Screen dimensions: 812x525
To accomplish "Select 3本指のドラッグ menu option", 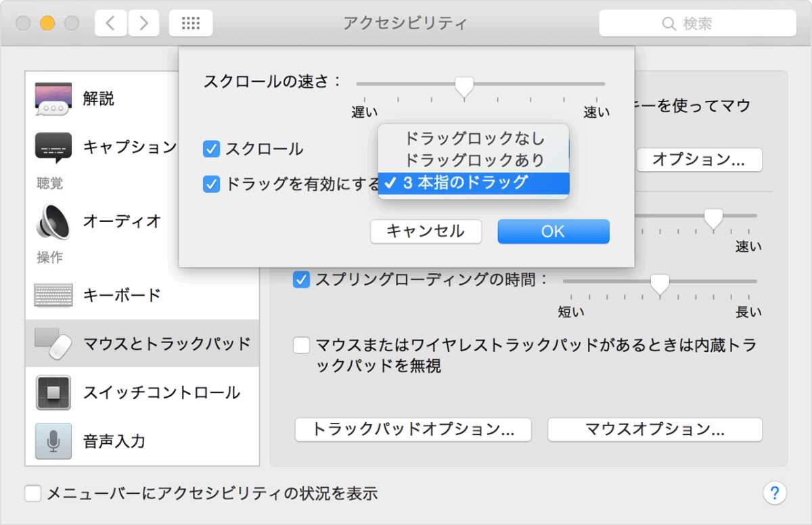I will click(x=474, y=183).
